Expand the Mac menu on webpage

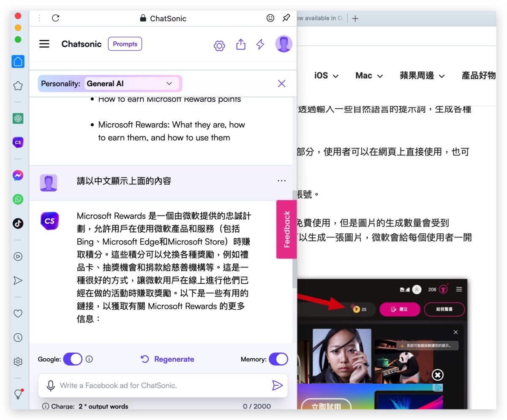(x=369, y=76)
